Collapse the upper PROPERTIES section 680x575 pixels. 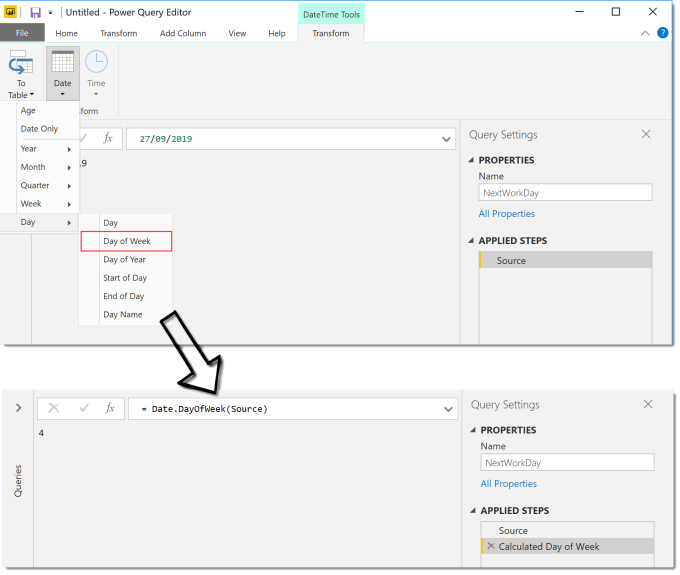coord(471,160)
